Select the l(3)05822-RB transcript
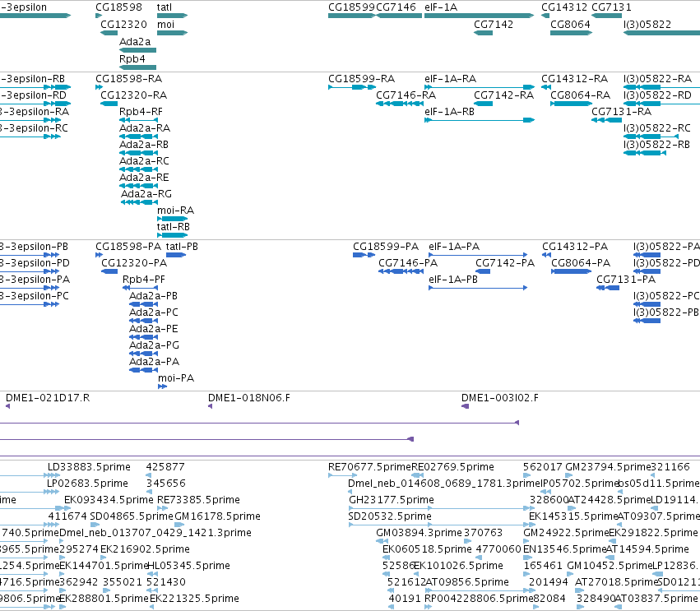The image size is (700, 611). [645, 153]
